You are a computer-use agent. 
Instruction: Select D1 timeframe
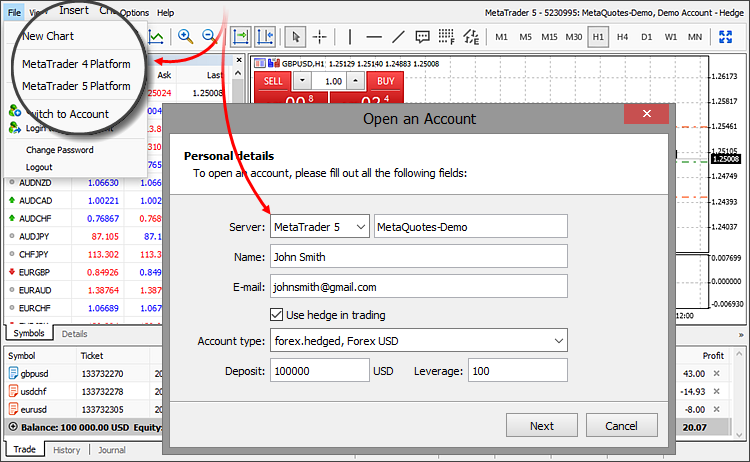pos(646,37)
